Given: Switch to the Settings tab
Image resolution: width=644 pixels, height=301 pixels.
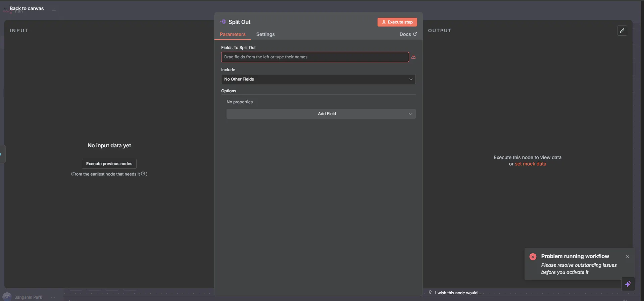Looking at the screenshot, I should pyautogui.click(x=265, y=34).
